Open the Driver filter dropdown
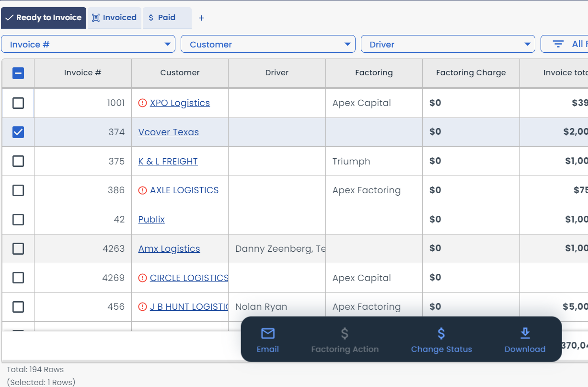This screenshot has height=387, width=588. [x=448, y=44]
